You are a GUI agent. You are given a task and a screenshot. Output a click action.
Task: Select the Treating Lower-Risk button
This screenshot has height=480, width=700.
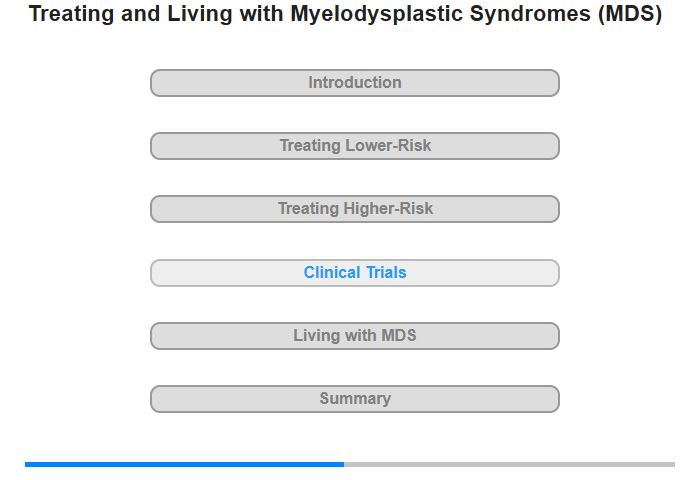355,146
